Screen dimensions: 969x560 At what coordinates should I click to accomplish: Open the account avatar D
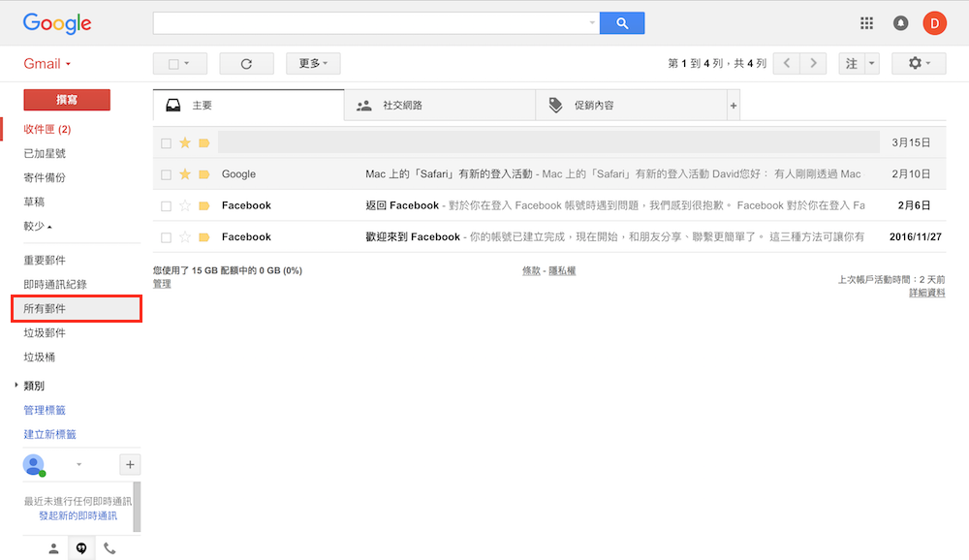[934, 23]
